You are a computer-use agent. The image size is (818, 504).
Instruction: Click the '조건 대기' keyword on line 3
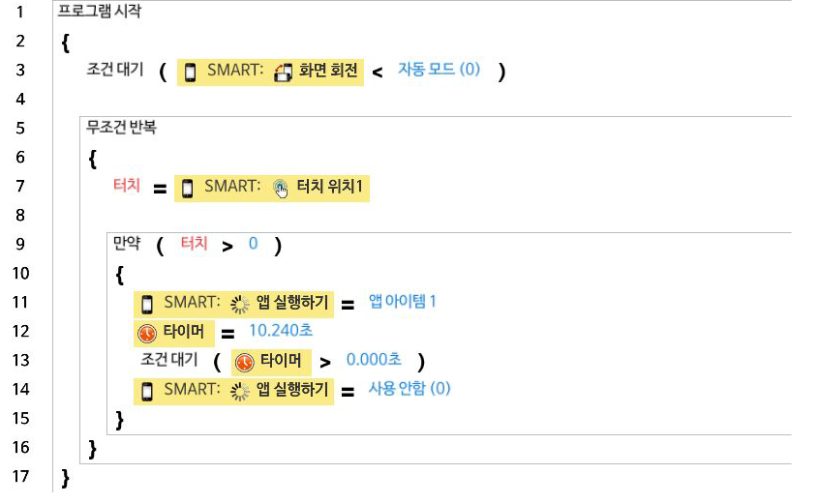click(115, 70)
